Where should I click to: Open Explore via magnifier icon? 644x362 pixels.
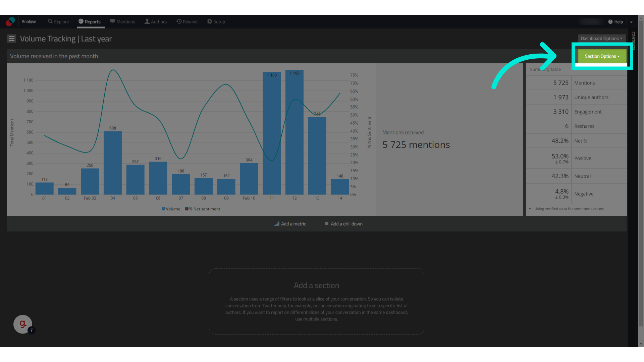pos(50,21)
